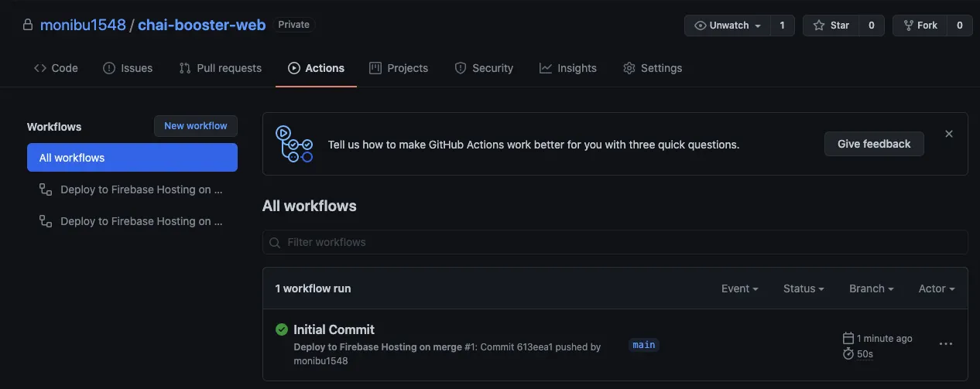This screenshot has height=389, width=980.
Task: Open the Initial Commit workflow run
Action: pos(334,329)
